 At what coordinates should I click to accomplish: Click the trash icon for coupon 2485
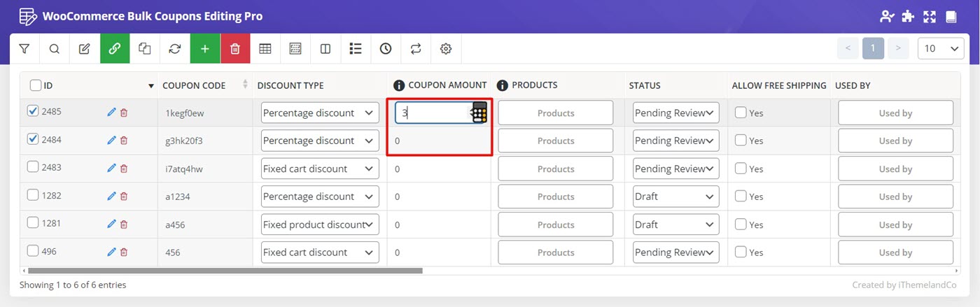tap(124, 113)
